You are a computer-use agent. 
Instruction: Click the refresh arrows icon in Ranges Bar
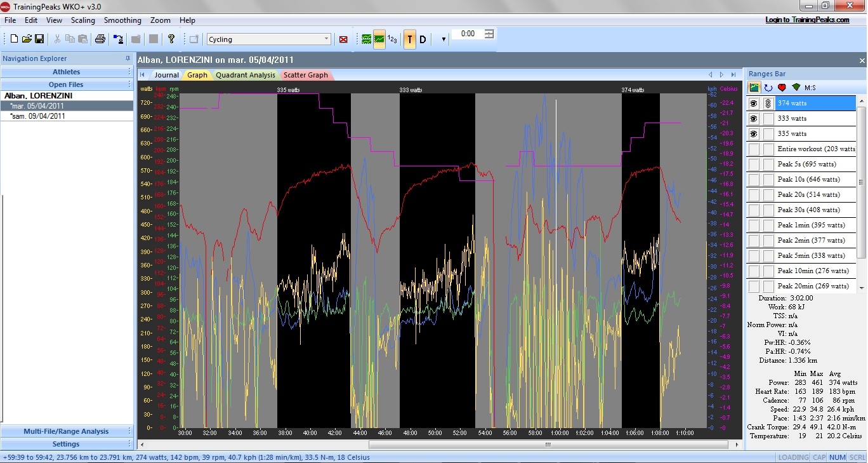pyautogui.click(x=768, y=87)
